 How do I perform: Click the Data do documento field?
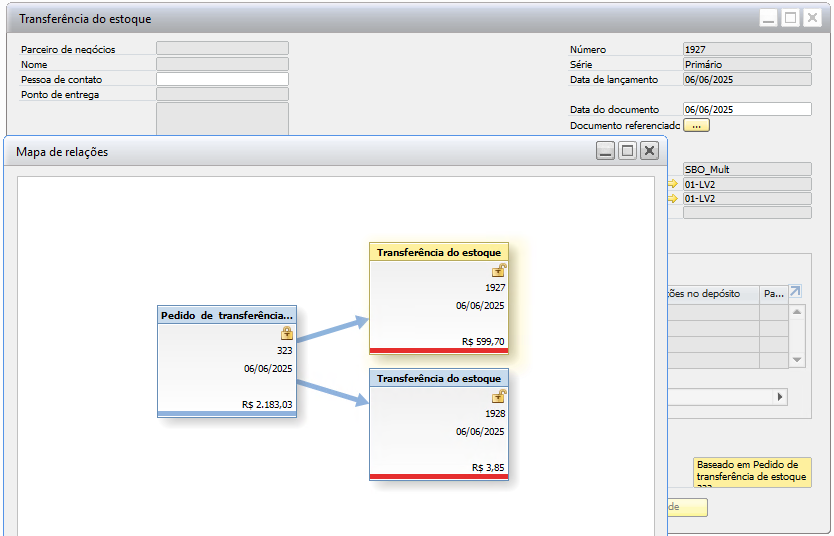747,109
